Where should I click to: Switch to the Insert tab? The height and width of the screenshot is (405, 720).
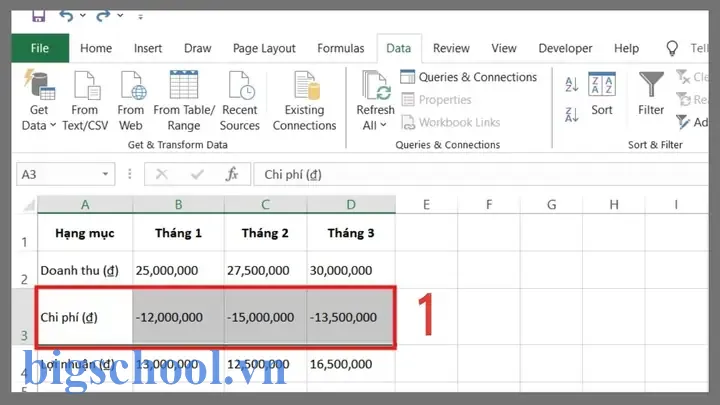click(148, 48)
